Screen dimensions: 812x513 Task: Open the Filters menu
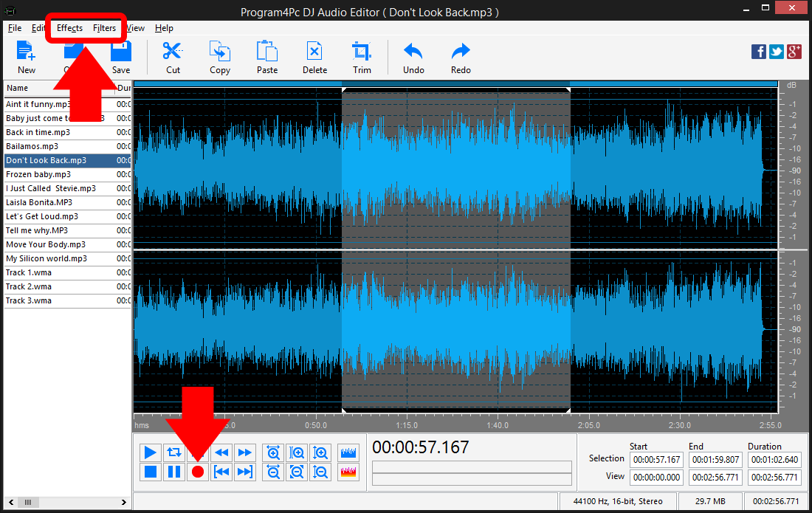point(104,28)
